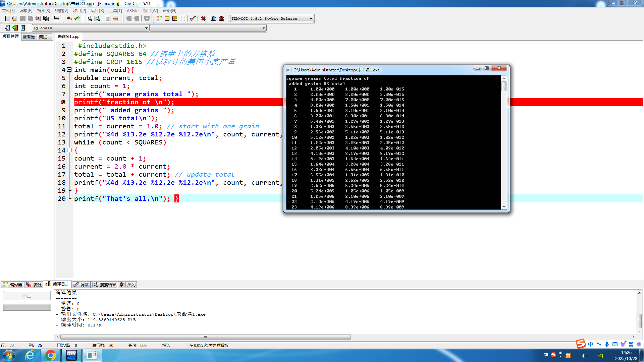Image resolution: width=644 pixels, height=362 pixels.
Task: Click the syntax check checkmark icon
Action: tap(193, 18)
